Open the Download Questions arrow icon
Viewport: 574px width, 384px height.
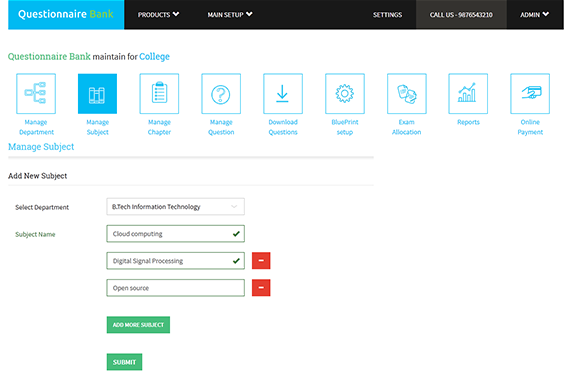point(283,94)
